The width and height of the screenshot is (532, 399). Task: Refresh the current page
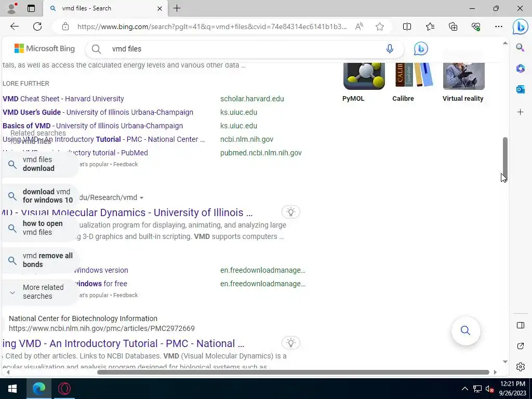[37, 26]
